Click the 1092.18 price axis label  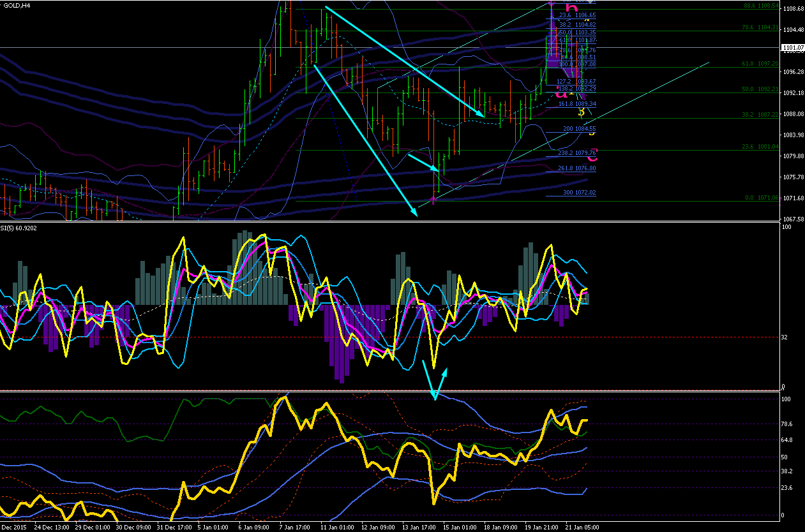(793, 93)
